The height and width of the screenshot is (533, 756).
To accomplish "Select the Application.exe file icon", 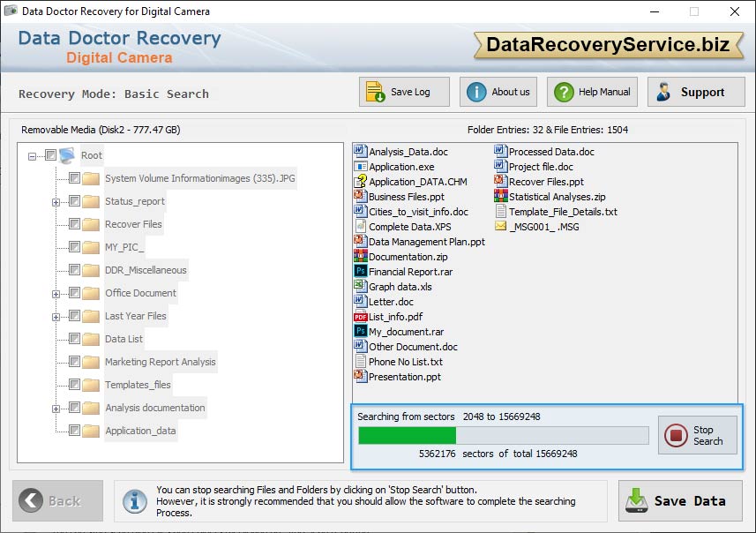I will (360, 167).
